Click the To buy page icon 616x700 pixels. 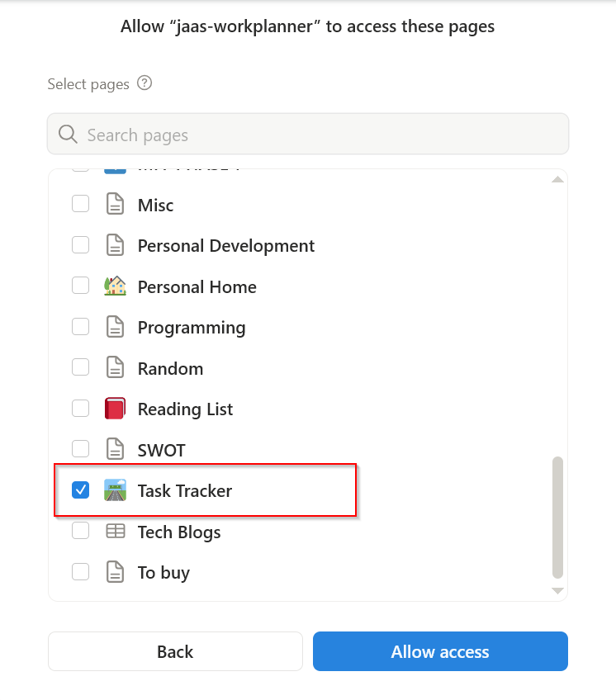[116, 571]
